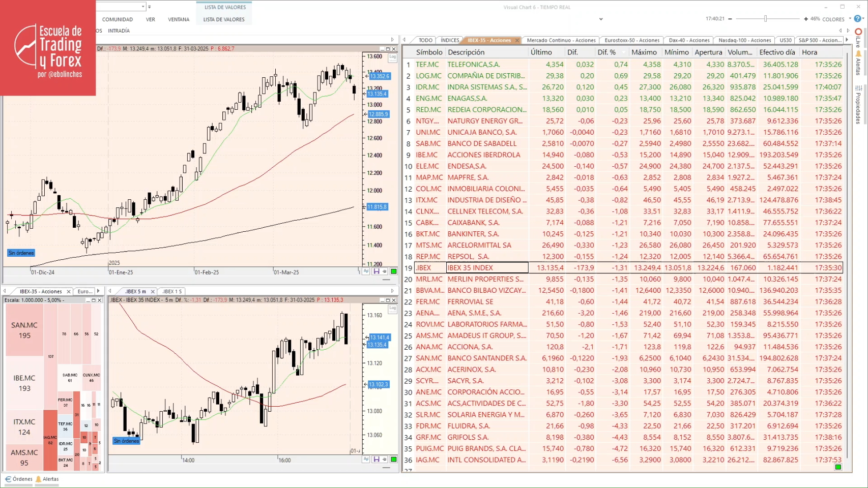Toggle the green real-time status square
Viewport: 868px width, 488px height.
point(394,271)
